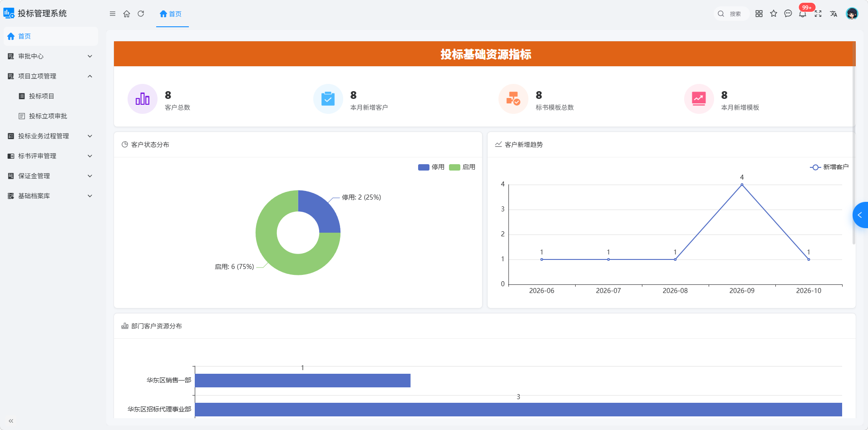
Task: Click the 投标管理系统 logo icon
Action: coord(9,13)
